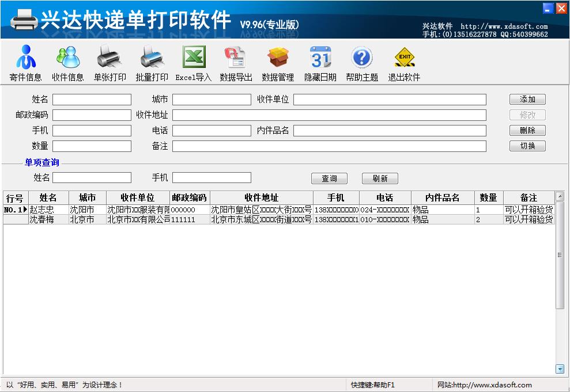Open the Excel导入 import icon

coord(194,63)
